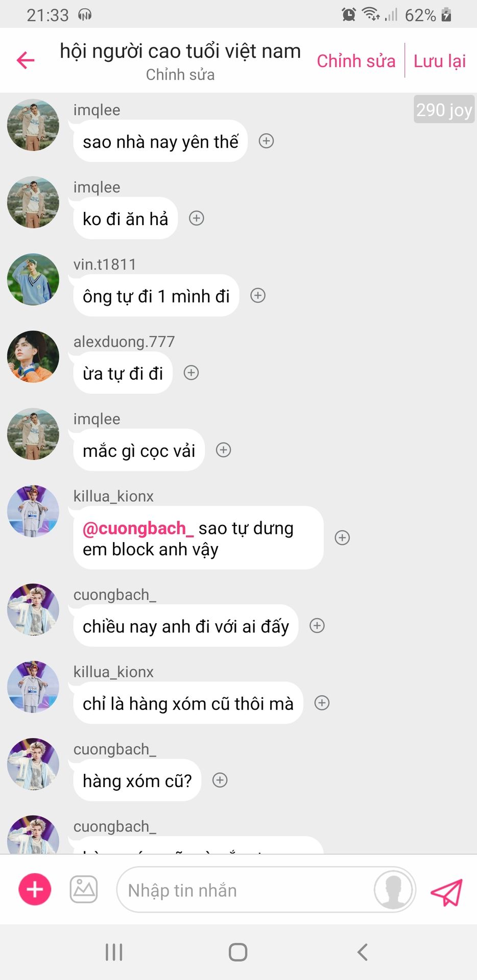Screen dimensions: 477x980
Task: Tap the Android home navigation button
Action: (238, 952)
